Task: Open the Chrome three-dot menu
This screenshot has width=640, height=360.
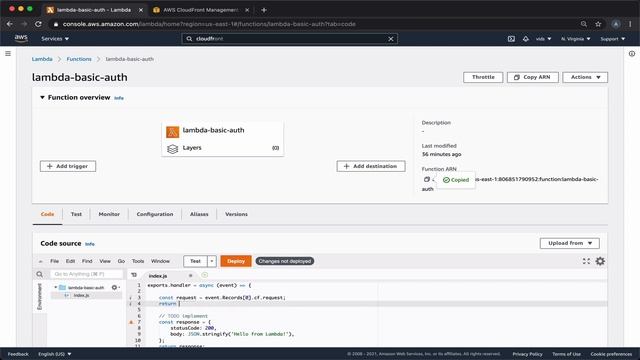Action: (631, 24)
